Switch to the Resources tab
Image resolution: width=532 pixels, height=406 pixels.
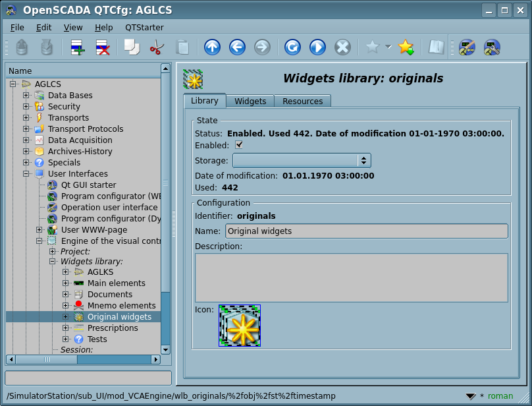pos(302,101)
